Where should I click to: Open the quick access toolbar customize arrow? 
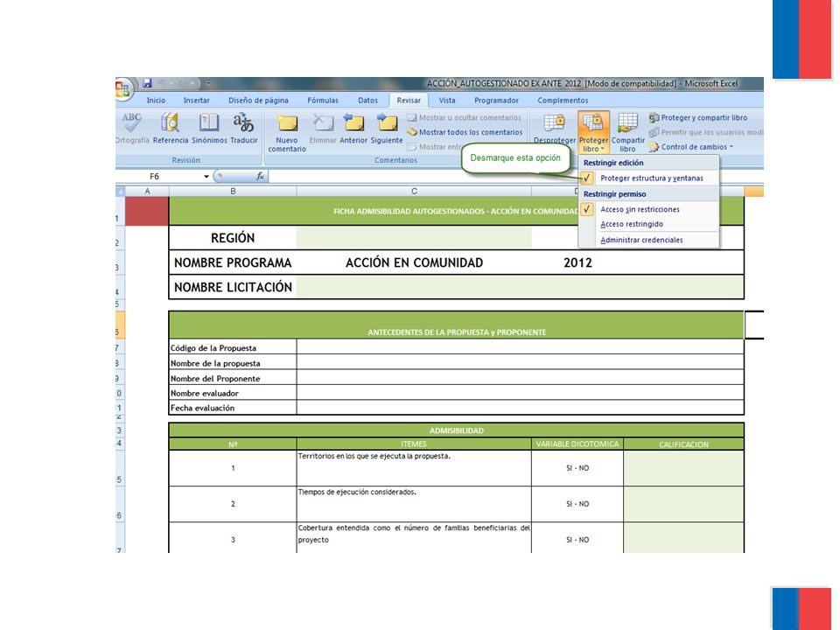coord(208,83)
